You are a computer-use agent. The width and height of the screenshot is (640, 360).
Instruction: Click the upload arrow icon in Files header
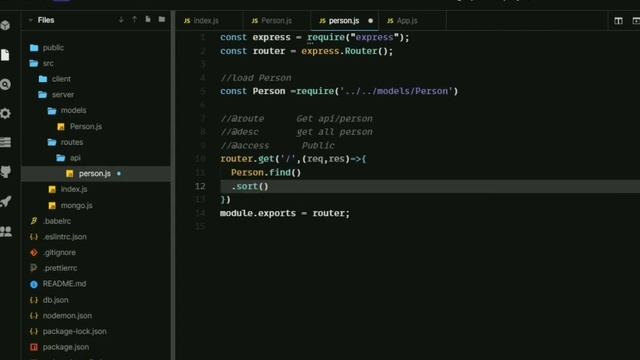pos(134,20)
